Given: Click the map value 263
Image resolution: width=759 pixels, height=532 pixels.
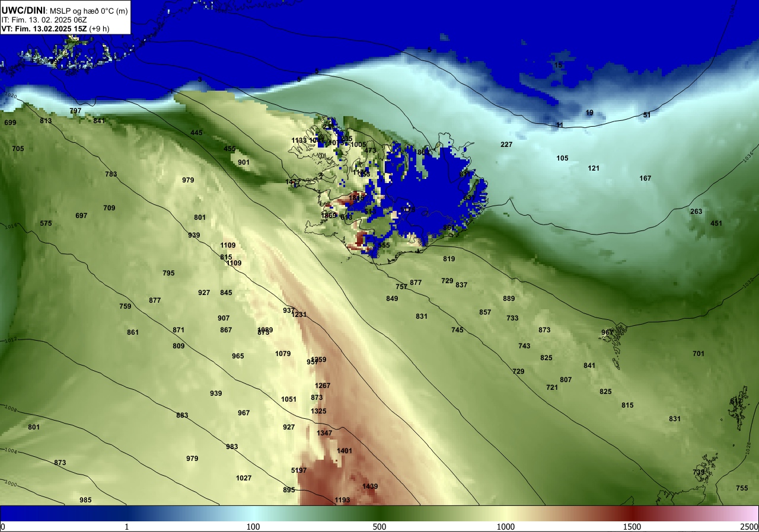Looking at the screenshot, I should [696, 211].
